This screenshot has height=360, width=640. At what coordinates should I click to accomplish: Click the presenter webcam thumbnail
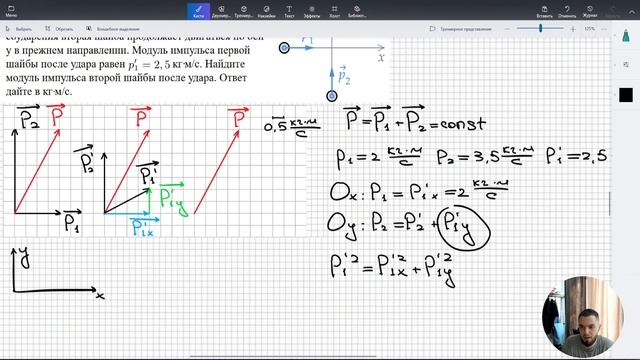pyautogui.click(x=582, y=317)
